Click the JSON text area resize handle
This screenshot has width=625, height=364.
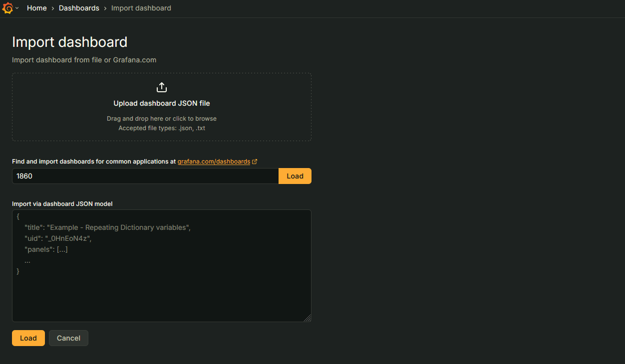(x=308, y=318)
